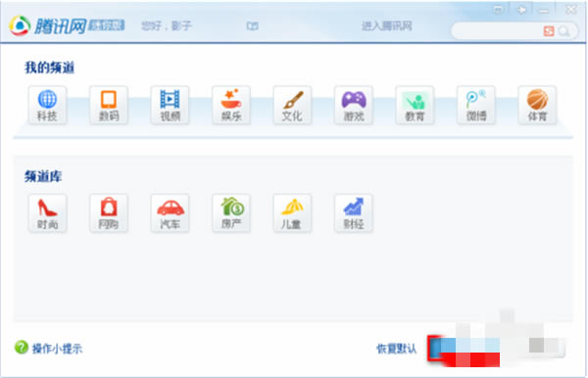
Task: Open the 科技 technology channel
Action: 47,105
